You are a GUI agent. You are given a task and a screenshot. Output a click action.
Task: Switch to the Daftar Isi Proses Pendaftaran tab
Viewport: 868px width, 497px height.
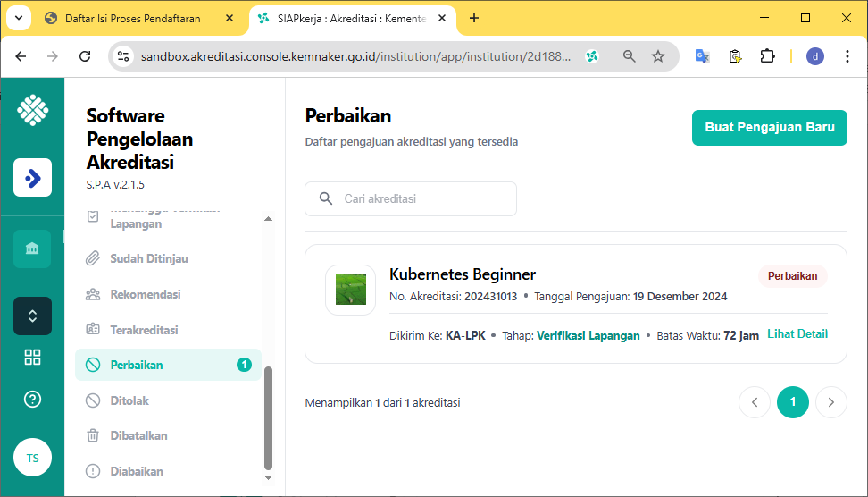click(x=132, y=18)
